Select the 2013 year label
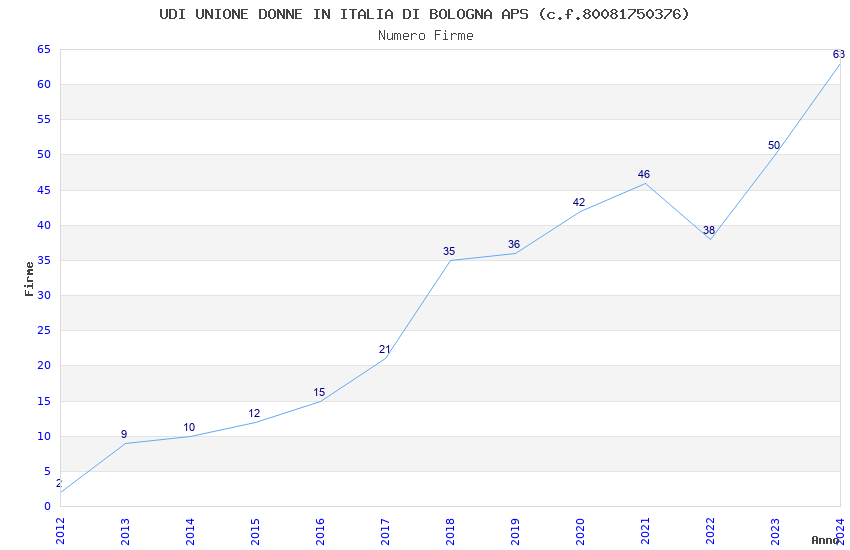850x550 pixels. [125, 531]
